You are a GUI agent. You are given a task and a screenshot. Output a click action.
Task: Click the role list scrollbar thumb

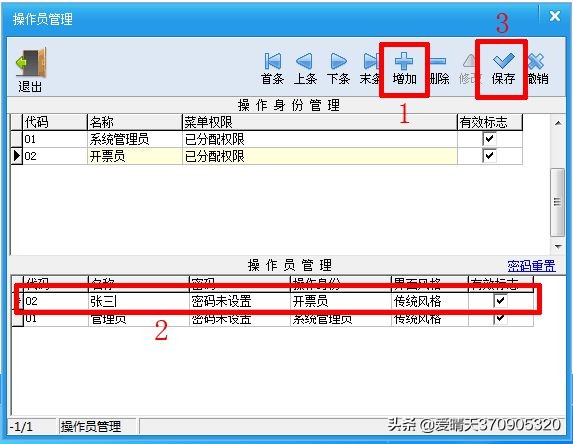(x=558, y=202)
